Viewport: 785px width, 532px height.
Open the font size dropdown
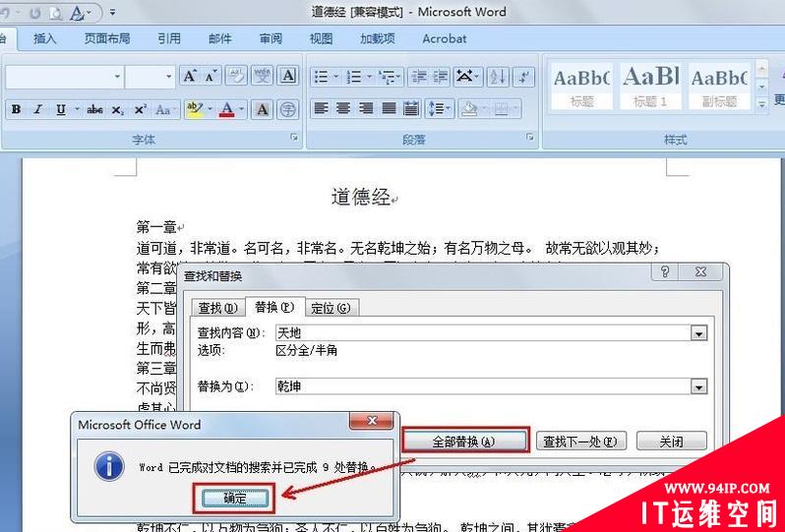[169, 77]
